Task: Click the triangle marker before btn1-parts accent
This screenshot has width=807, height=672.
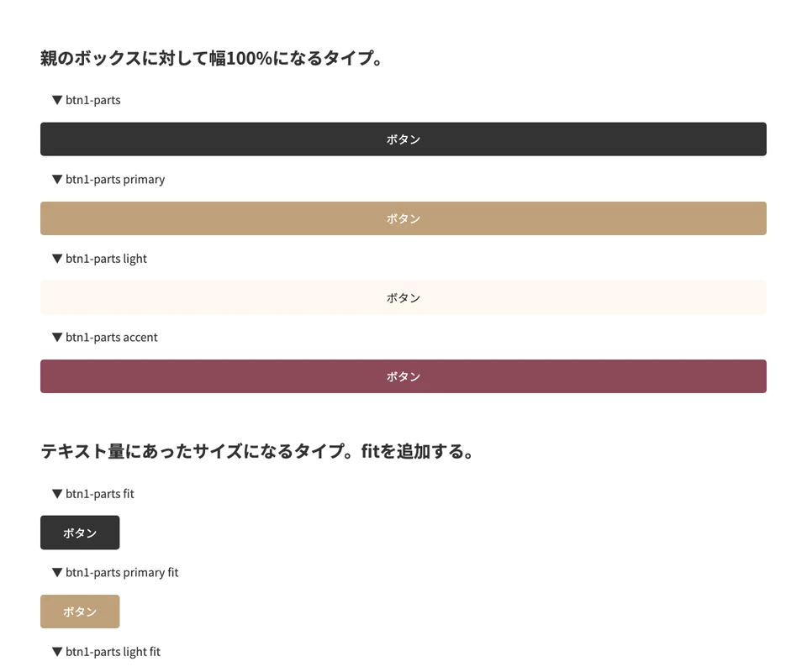Action: pyautogui.click(x=57, y=337)
